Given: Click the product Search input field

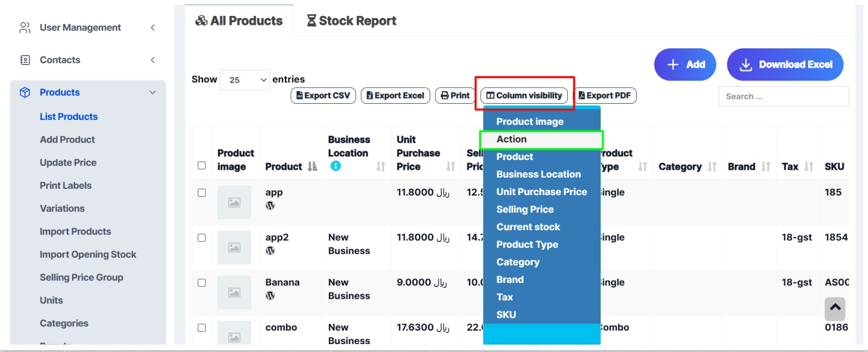Looking at the screenshot, I should click(x=783, y=96).
